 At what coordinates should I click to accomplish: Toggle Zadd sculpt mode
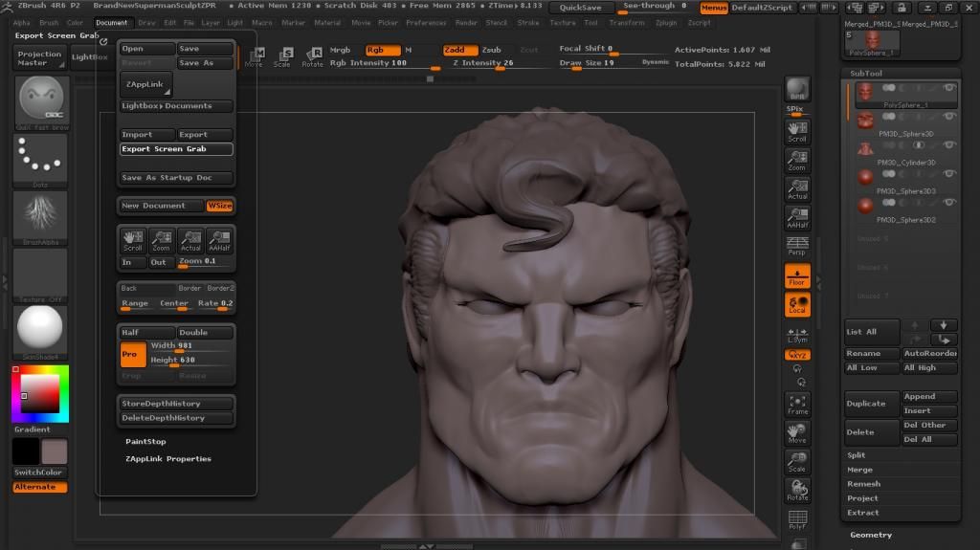(460, 50)
